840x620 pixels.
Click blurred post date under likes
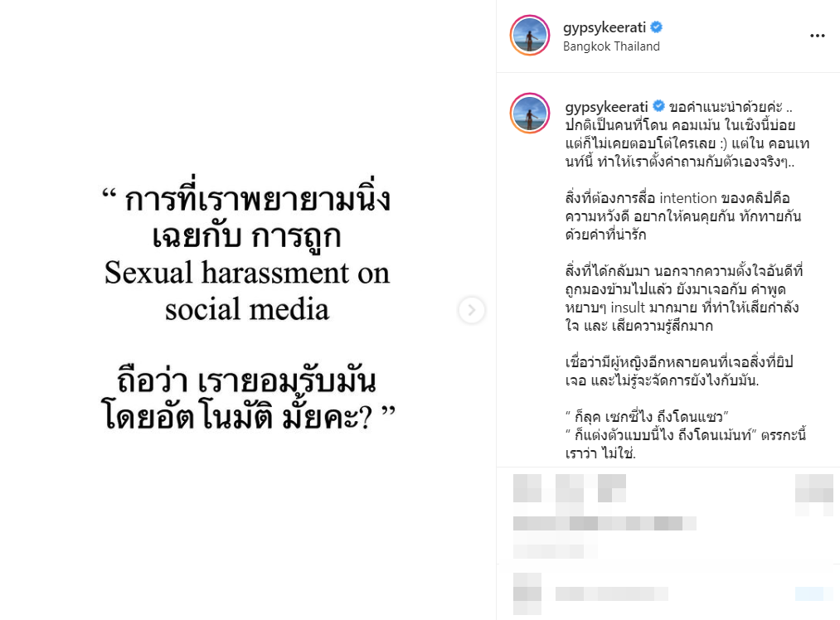click(x=555, y=551)
